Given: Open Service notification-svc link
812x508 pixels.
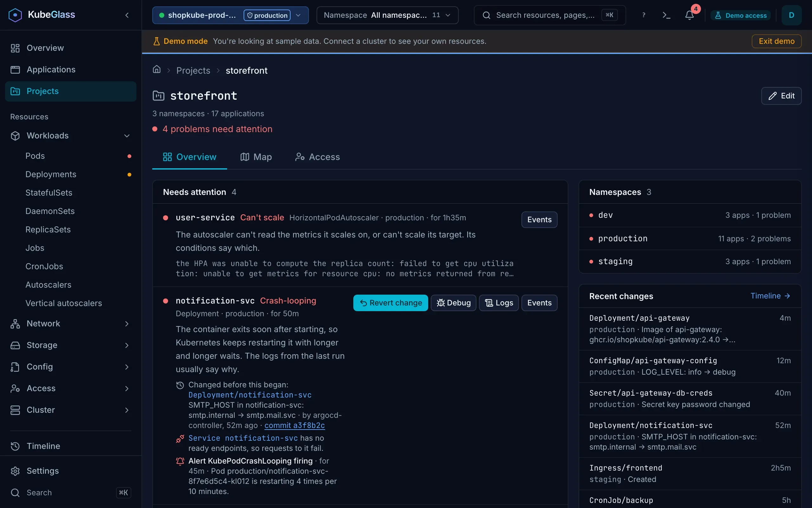Looking at the screenshot, I should [243, 438].
